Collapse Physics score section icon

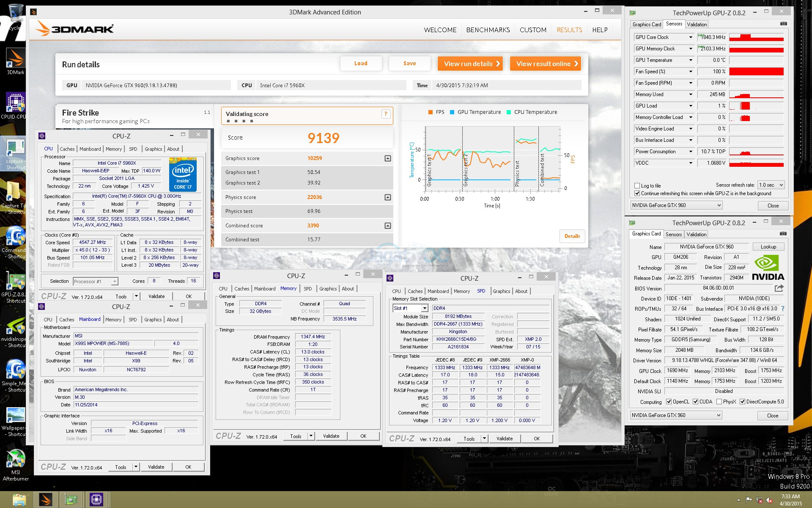pyautogui.click(x=388, y=197)
